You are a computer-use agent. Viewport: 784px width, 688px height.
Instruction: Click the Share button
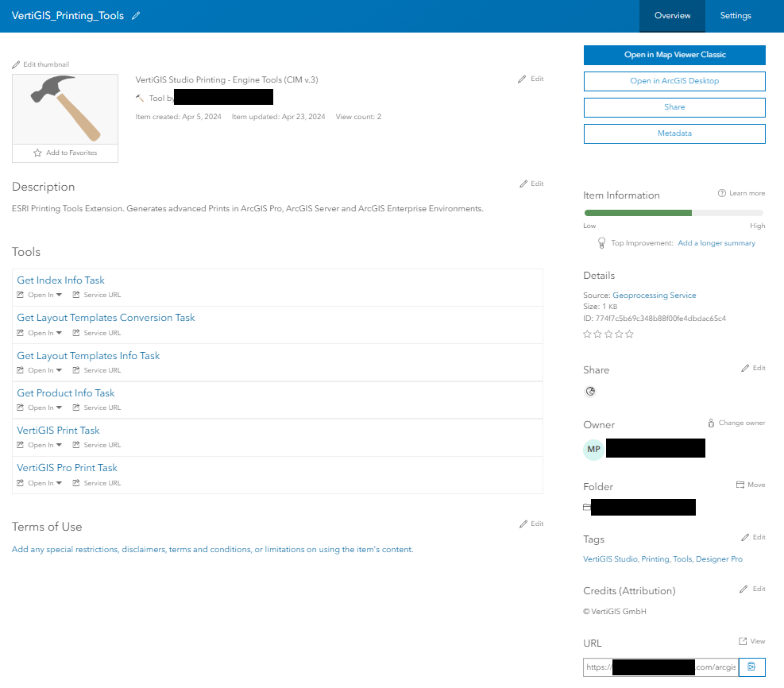[674, 107]
